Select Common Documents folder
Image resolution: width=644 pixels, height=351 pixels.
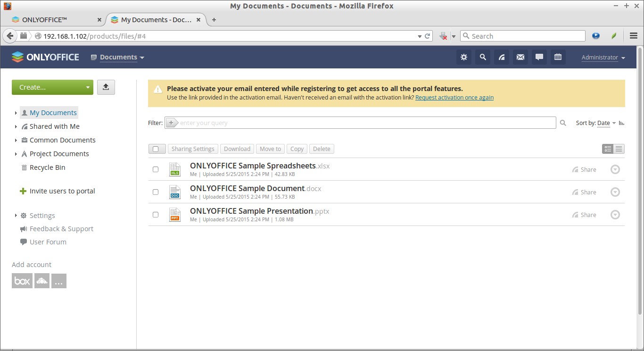(x=62, y=140)
